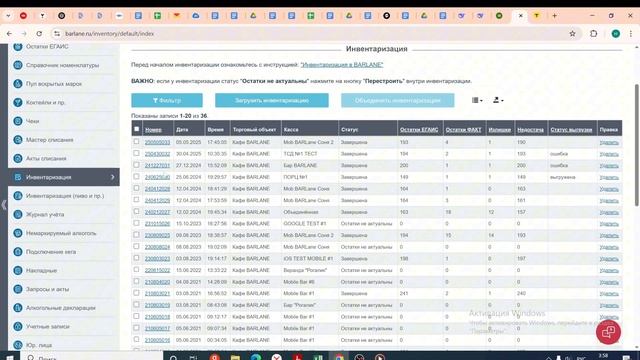Click the Подключение кега sidebar icon
640x360 pixels.
tap(18, 252)
